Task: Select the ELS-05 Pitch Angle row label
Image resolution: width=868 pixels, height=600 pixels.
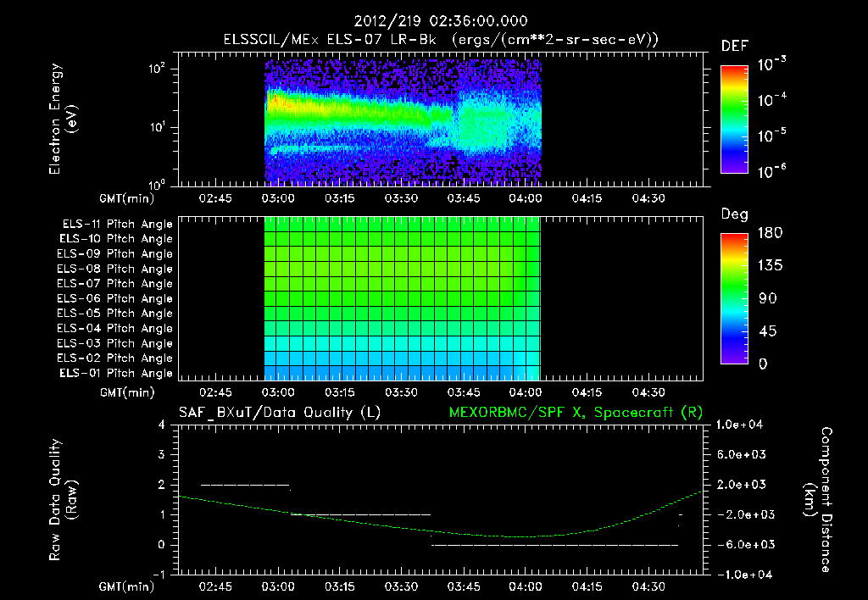Action: (114, 314)
